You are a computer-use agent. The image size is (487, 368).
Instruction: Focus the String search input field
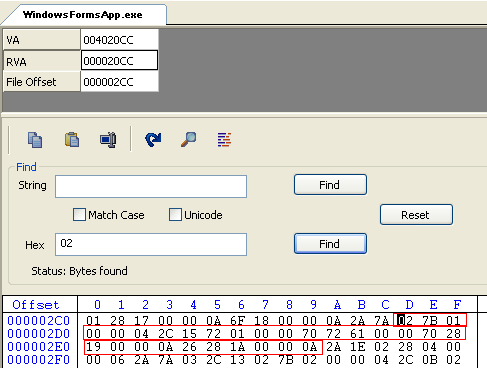pos(151,186)
